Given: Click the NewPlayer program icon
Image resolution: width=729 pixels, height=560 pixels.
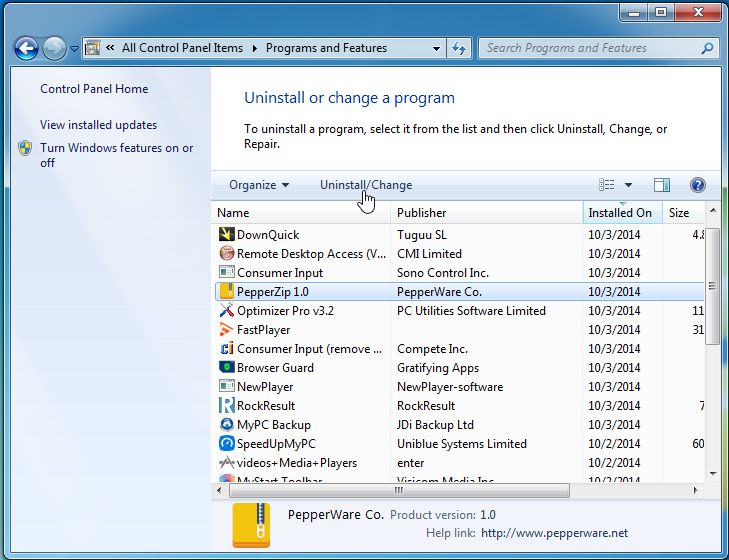Looking at the screenshot, I should tap(226, 386).
